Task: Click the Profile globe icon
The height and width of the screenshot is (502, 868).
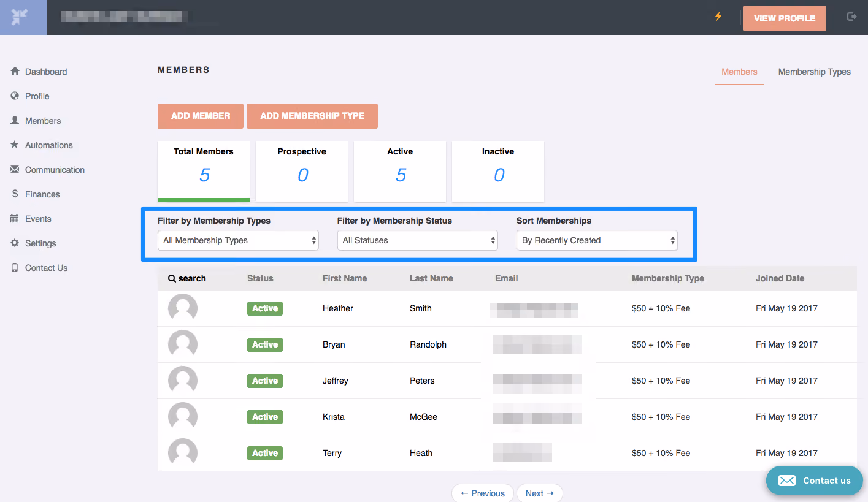Action: tap(15, 96)
